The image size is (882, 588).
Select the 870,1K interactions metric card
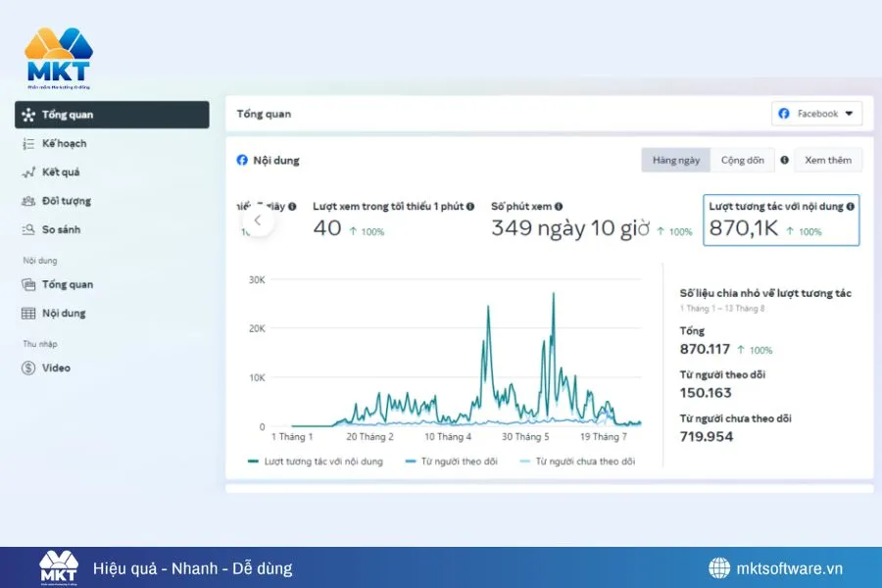pyautogui.click(x=781, y=220)
